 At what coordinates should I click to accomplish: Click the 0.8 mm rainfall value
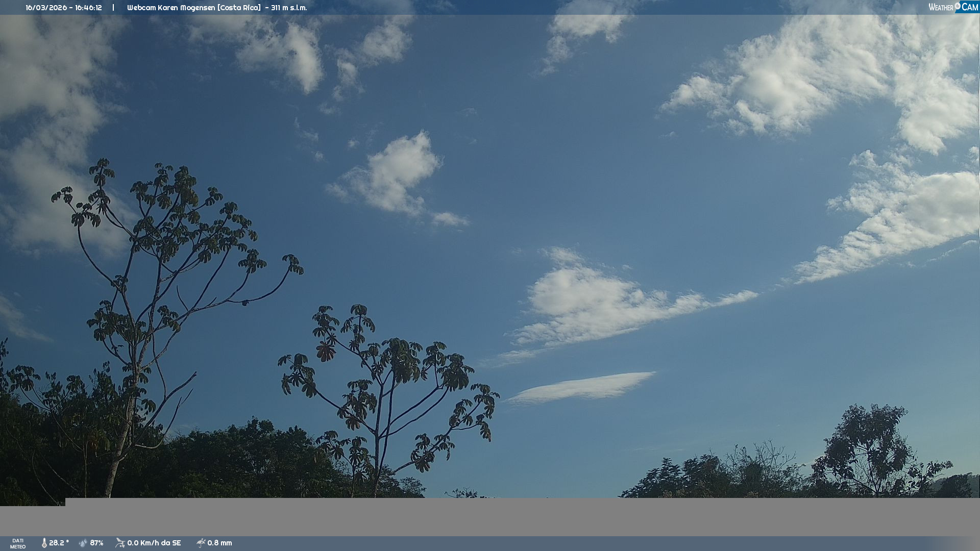(219, 543)
